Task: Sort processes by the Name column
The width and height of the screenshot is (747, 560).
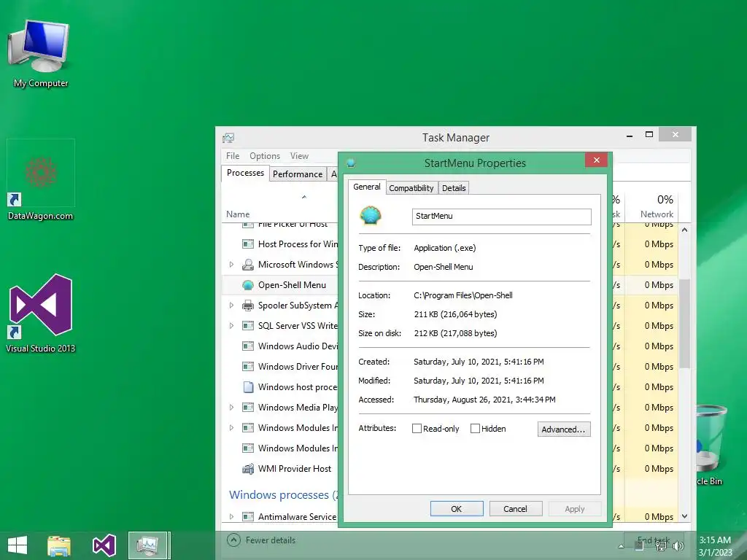Action: click(238, 214)
